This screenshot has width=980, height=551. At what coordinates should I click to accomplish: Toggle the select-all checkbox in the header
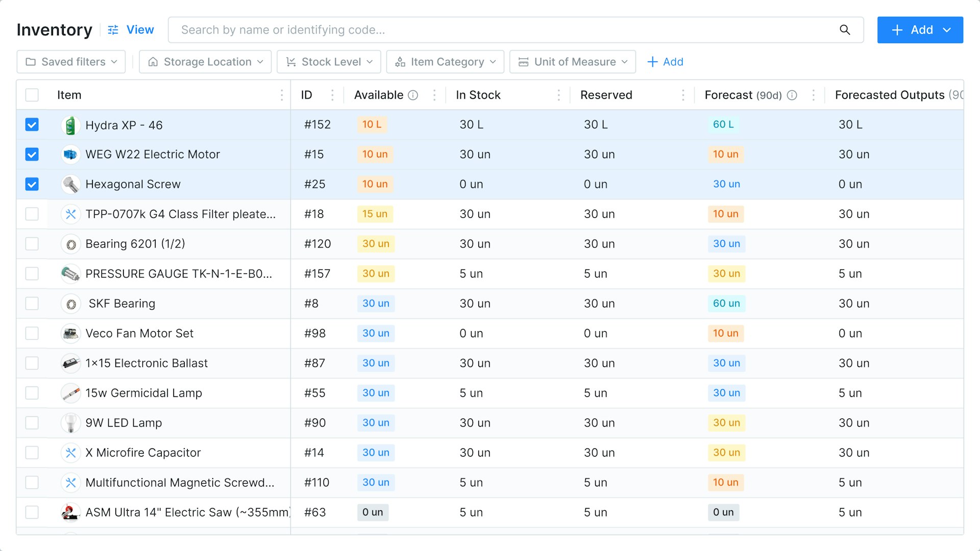tap(32, 95)
